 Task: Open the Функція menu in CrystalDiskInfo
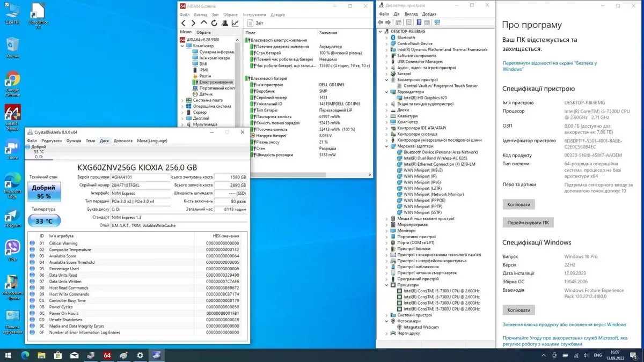(x=74, y=141)
